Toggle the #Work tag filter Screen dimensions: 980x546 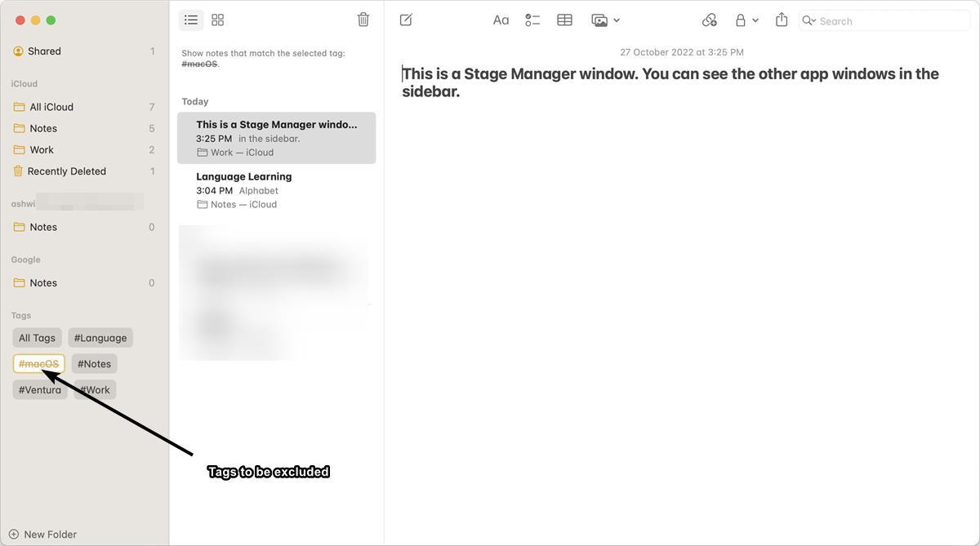point(94,389)
